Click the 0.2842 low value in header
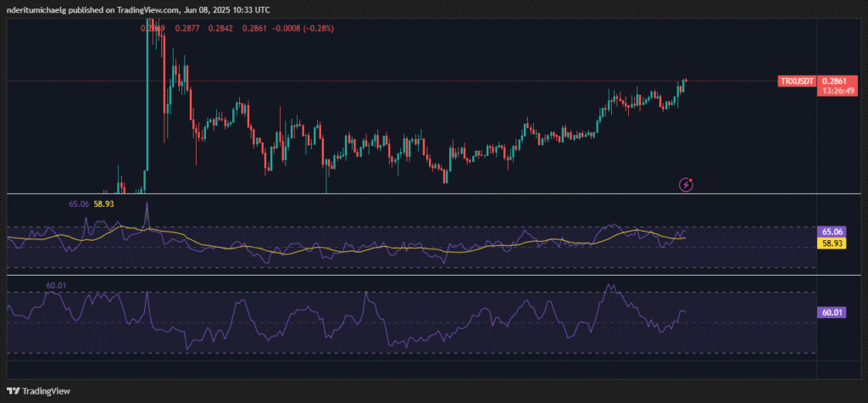 click(219, 28)
